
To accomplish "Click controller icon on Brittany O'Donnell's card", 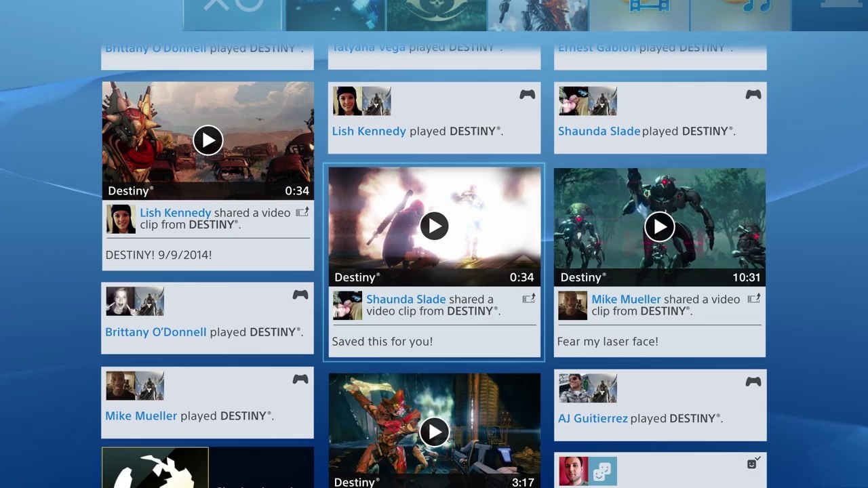I will click(x=300, y=295).
